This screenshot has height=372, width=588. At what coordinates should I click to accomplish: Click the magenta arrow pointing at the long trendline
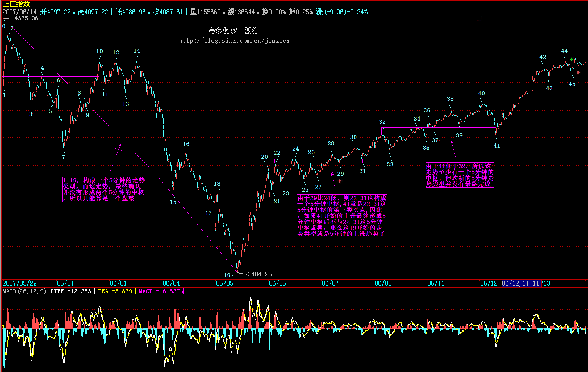tap(116, 158)
